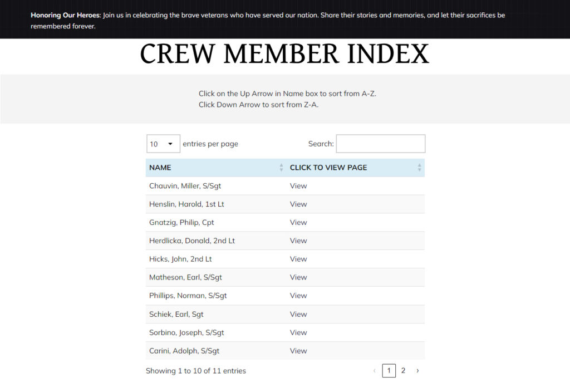Viewport: 570px width, 392px height.
Task: Click View for Phillips, Norman
Action: (x=298, y=296)
